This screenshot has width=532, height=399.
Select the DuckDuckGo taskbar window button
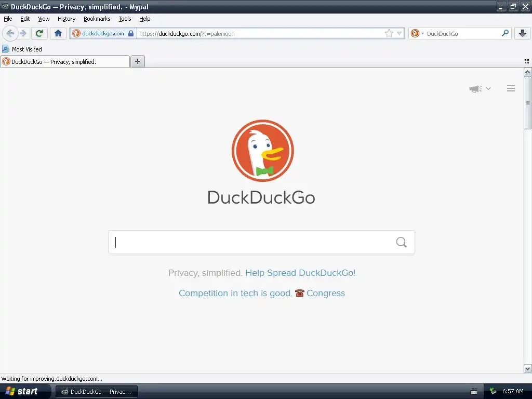[x=96, y=392]
